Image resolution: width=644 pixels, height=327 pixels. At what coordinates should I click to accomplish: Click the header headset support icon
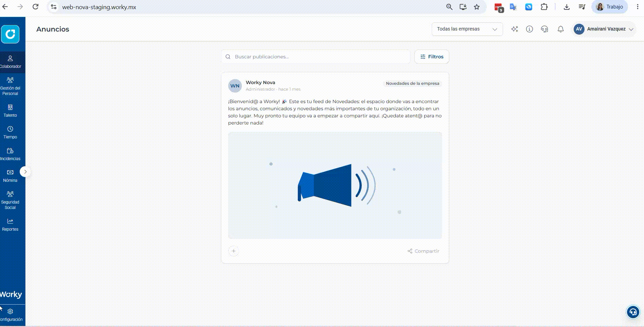[544, 29]
